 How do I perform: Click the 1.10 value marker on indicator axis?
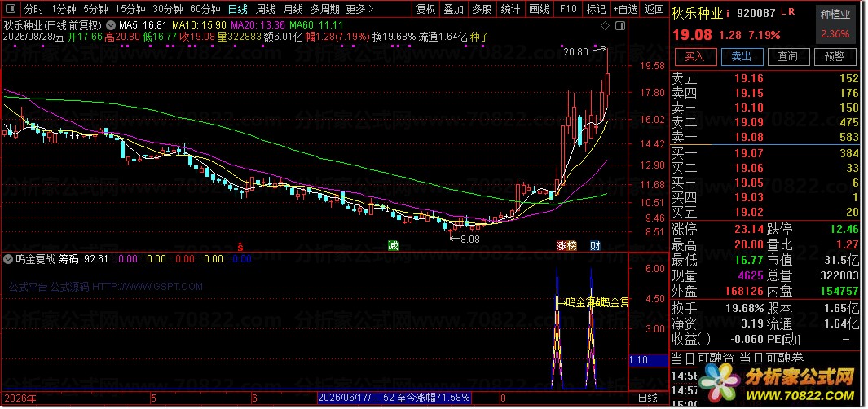point(648,360)
